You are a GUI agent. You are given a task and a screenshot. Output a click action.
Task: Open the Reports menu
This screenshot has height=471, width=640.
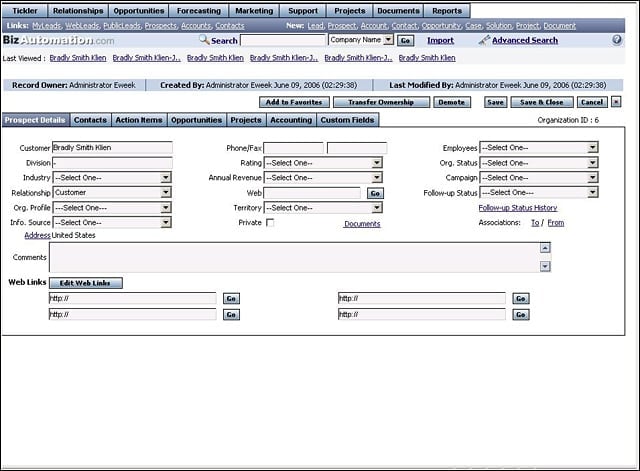pyautogui.click(x=447, y=11)
